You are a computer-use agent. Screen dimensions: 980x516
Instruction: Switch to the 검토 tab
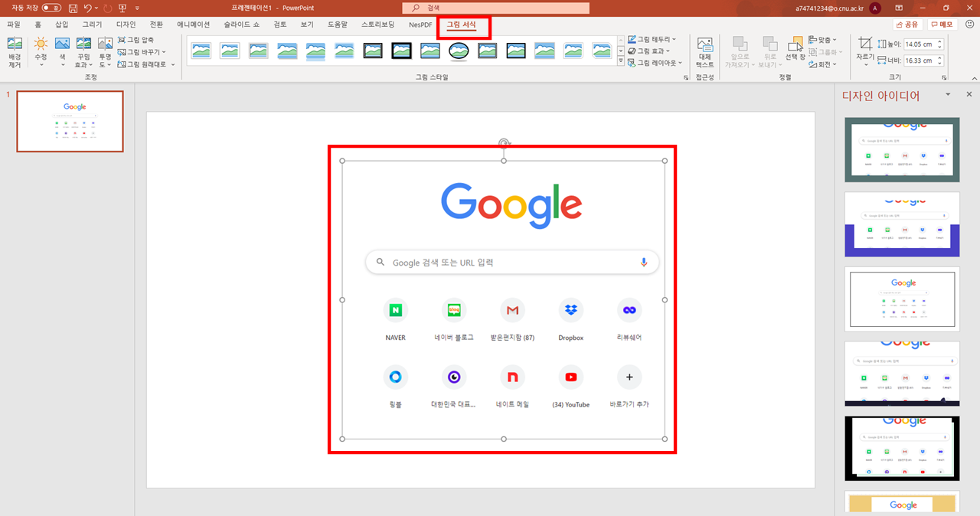pyautogui.click(x=279, y=24)
